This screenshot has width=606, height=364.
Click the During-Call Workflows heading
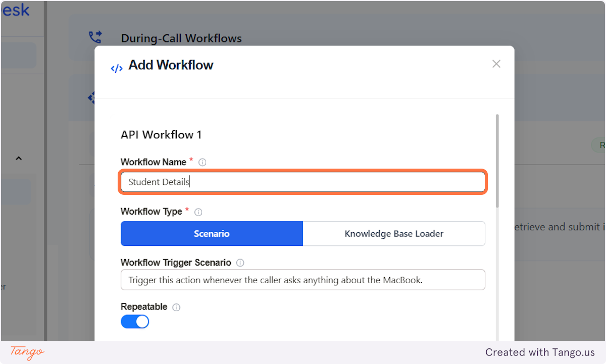(x=181, y=38)
